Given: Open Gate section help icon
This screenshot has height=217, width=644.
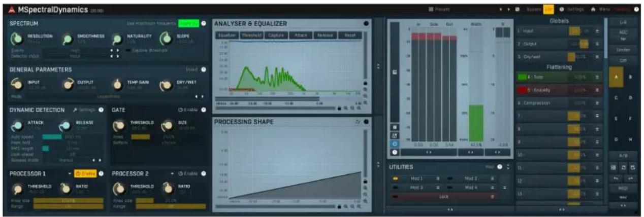Looking at the screenshot, I should pyautogui.click(x=203, y=110).
